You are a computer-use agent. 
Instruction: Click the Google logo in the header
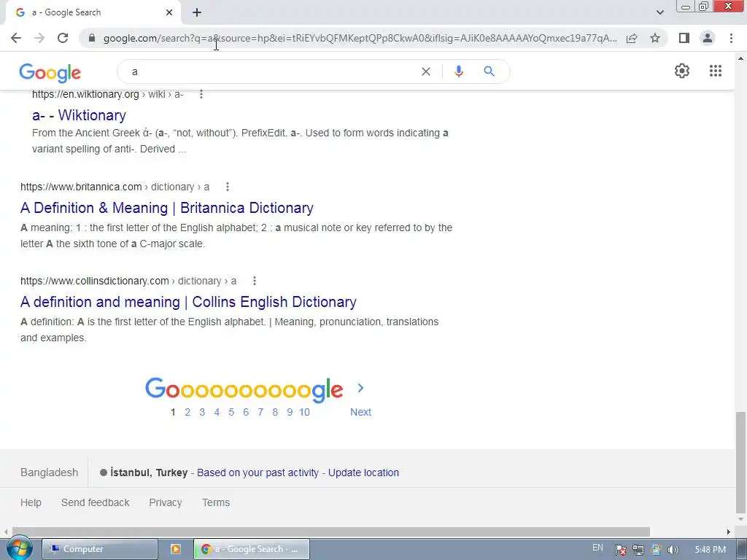click(50, 73)
